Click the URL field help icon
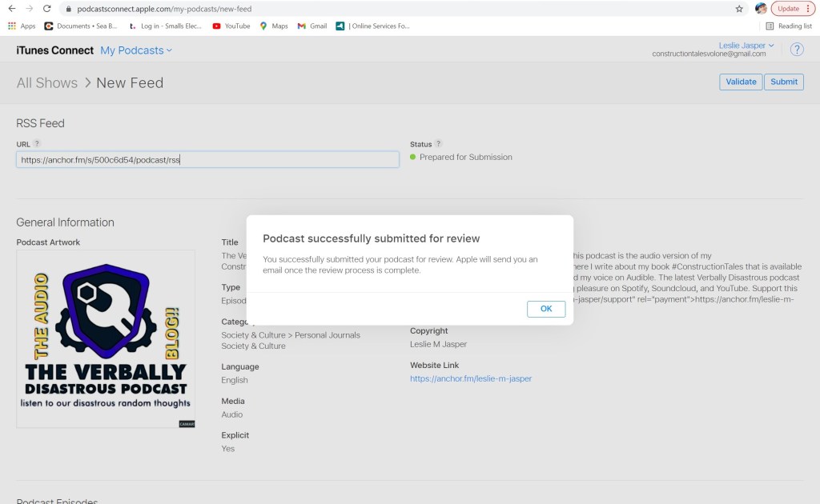 point(37,144)
